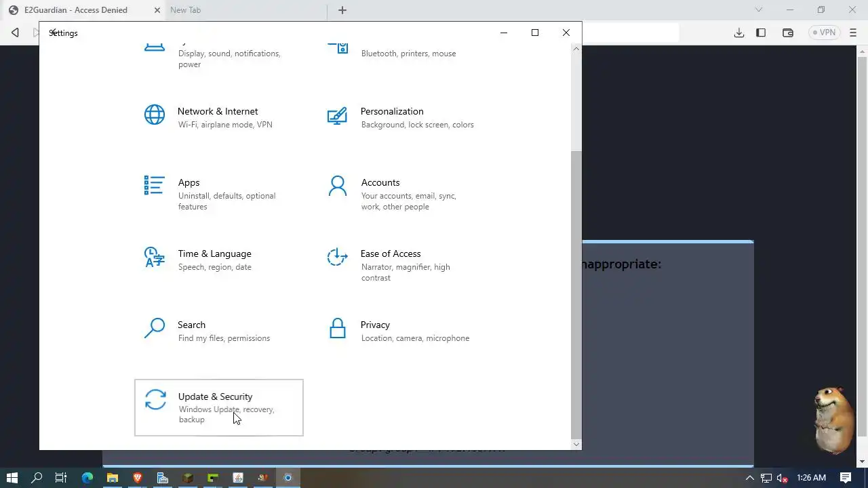The image size is (868, 488).
Task: Close the E2Guardian tab
Action: pos(157,10)
